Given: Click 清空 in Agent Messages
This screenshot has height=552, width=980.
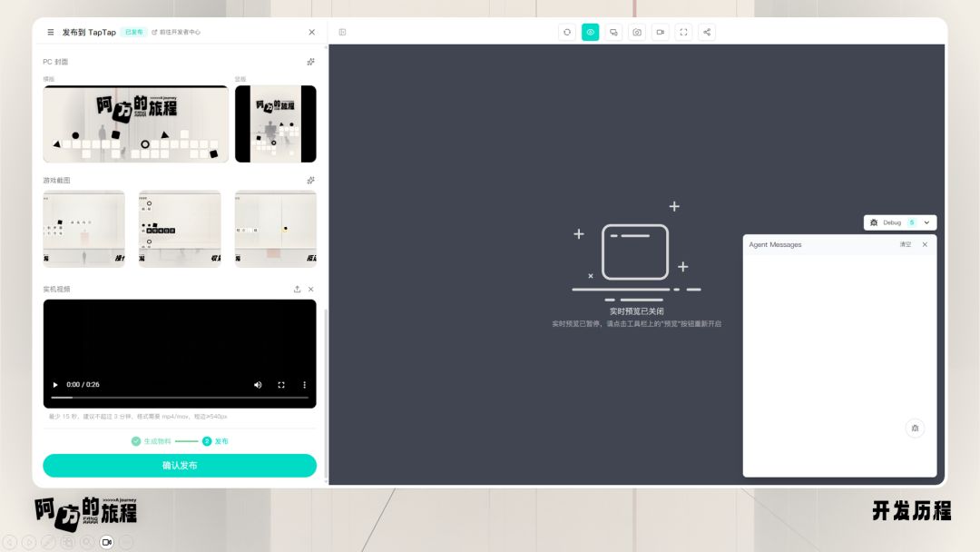Looking at the screenshot, I should [x=905, y=244].
